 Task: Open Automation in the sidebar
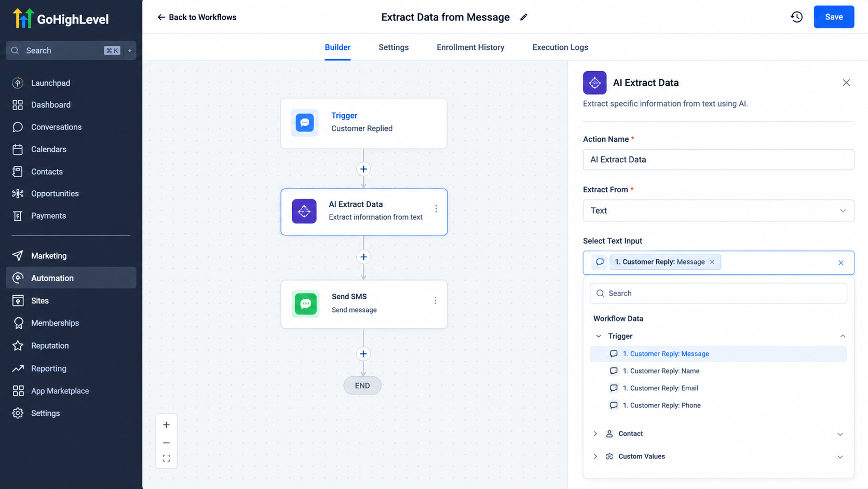(x=71, y=278)
